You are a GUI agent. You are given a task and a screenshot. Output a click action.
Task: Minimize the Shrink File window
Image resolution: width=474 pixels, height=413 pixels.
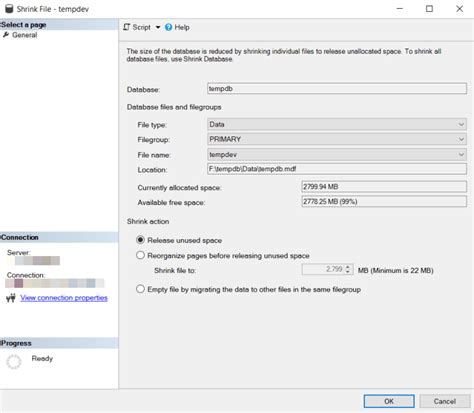point(400,9)
